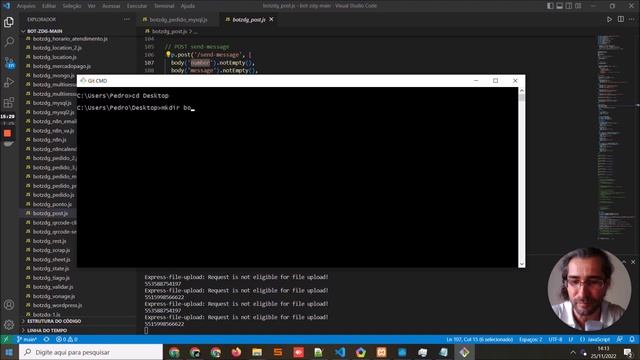Open Source Control view in activity bar
This screenshot has width=640, height=360.
pyautogui.click(x=9, y=63)
